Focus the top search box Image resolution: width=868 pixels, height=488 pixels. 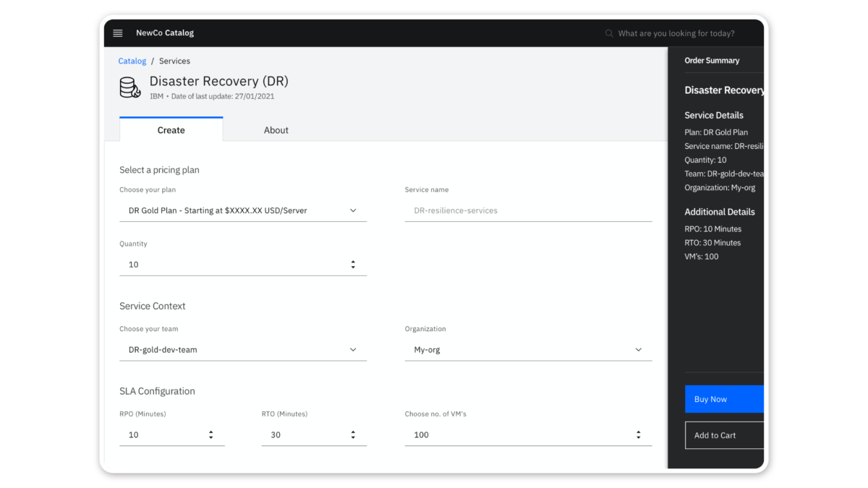[x=676, y=33]
